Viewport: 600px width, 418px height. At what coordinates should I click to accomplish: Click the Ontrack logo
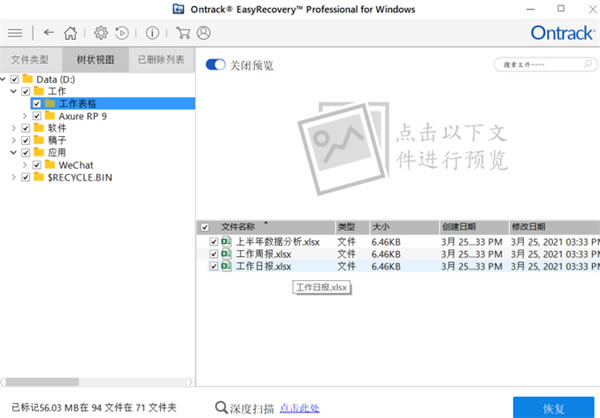(x=562, y=33)
